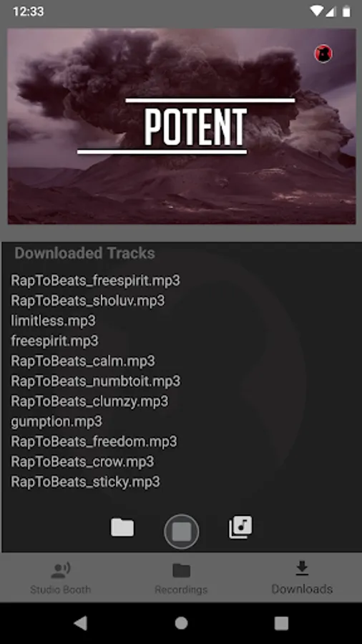Tap the folder icon below the track list

click(x=122, y=527)
